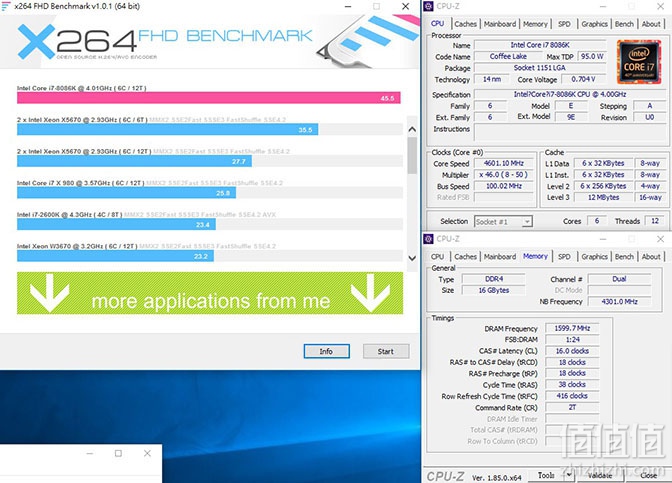Select the About tab in upper CPU-Z window
The width and height of the screenshot is (672, 483).
coord(651,24)
